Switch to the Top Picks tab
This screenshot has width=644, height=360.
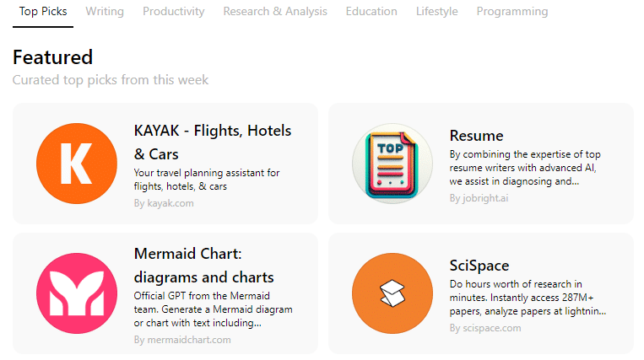43,12
